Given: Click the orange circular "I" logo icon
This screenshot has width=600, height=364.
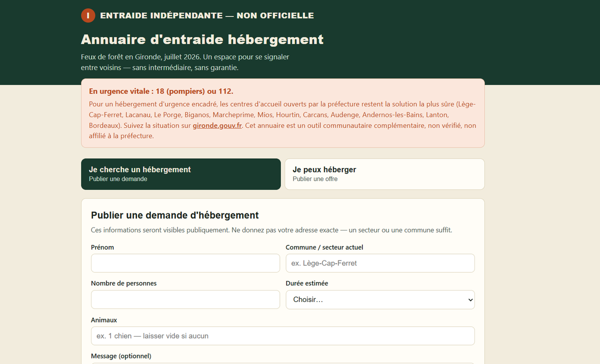Looking at the screenshot, I should click(88, 15).
